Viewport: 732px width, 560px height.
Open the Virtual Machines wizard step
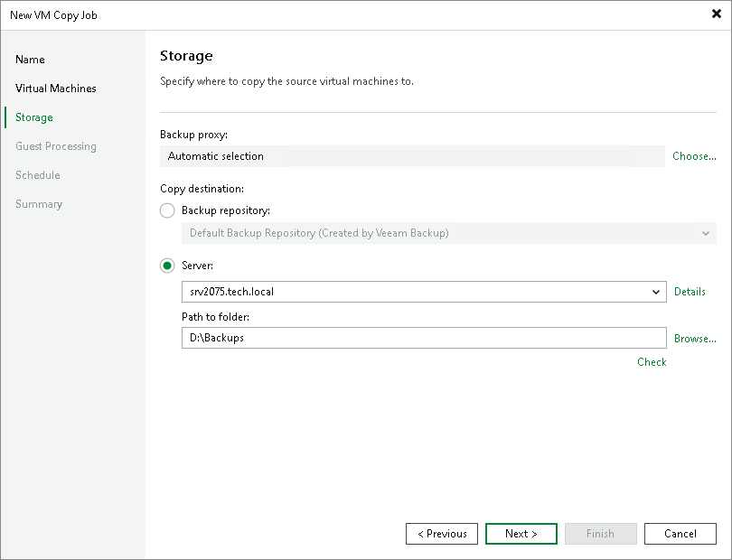point(55,89)
